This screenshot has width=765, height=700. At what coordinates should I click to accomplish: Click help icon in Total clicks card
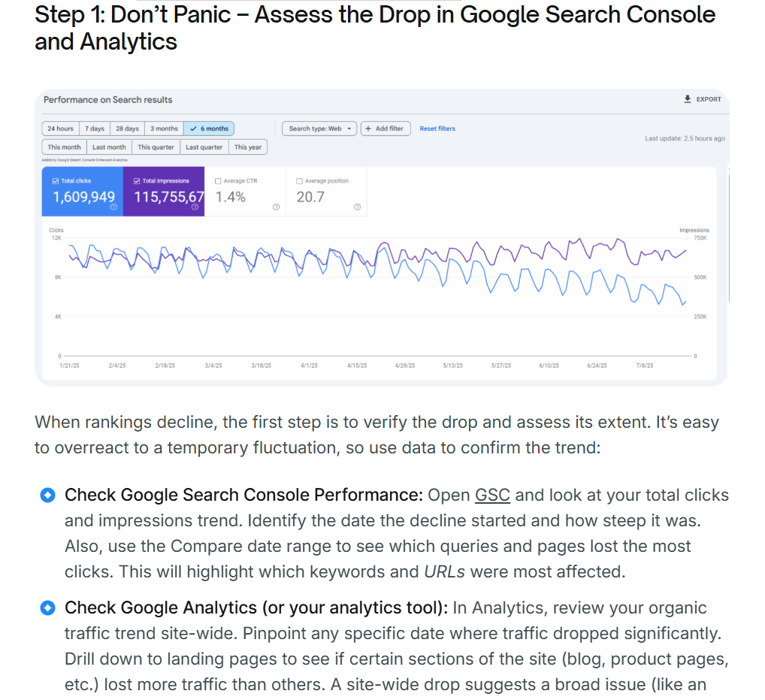click(113, 207)
